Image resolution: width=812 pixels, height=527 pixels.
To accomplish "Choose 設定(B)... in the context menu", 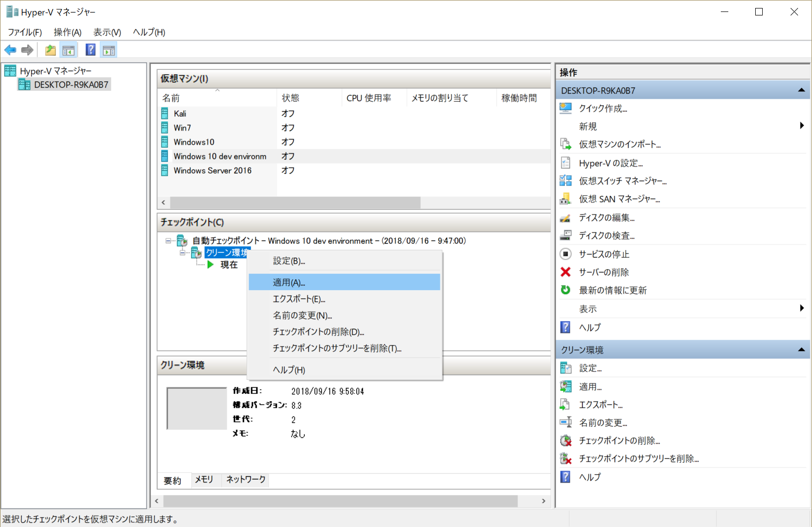I will 344,261.
